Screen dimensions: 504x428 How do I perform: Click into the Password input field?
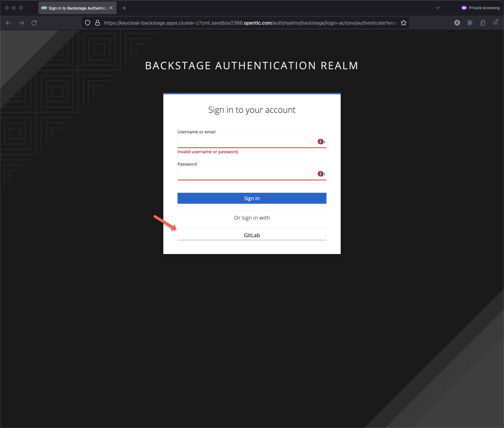[x=245, y=174]
